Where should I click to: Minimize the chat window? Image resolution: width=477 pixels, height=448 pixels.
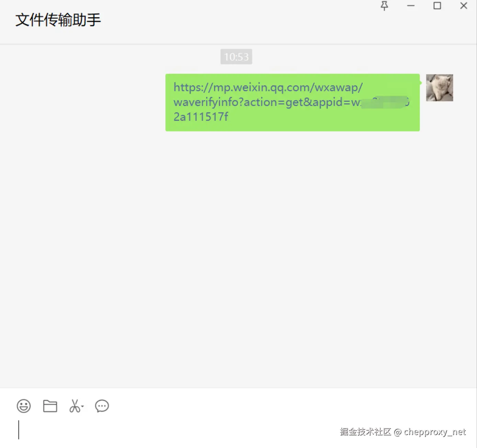coord(411,6)
